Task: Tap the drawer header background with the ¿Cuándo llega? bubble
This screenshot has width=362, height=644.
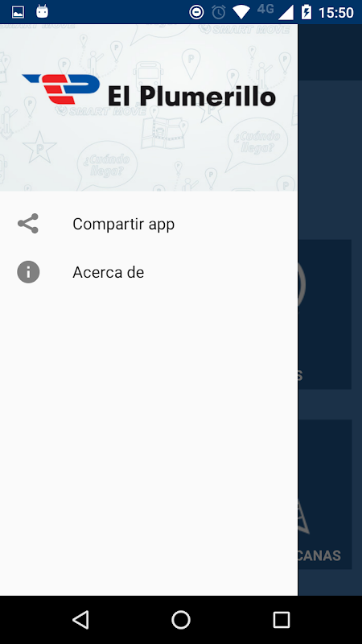Action: [149, 107]
